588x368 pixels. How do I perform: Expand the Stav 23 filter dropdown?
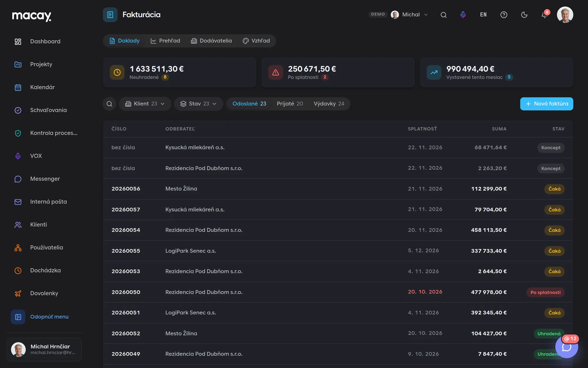[x=198, y=104]
